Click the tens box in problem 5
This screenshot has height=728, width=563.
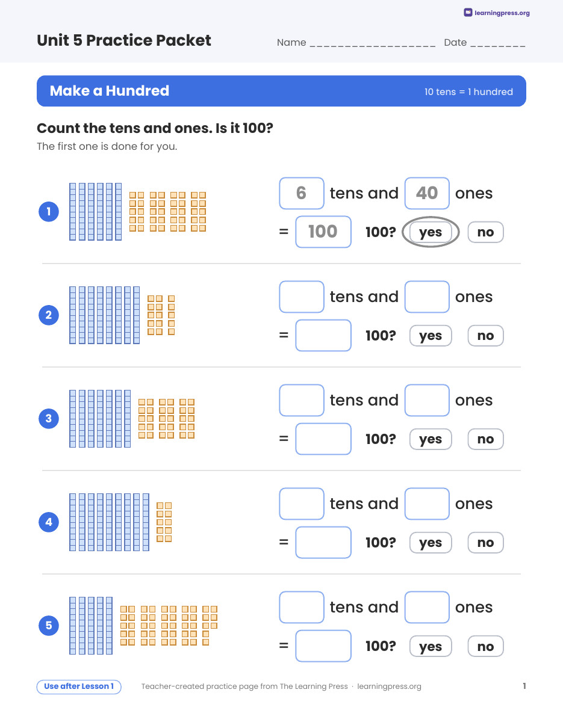point(302,607)
